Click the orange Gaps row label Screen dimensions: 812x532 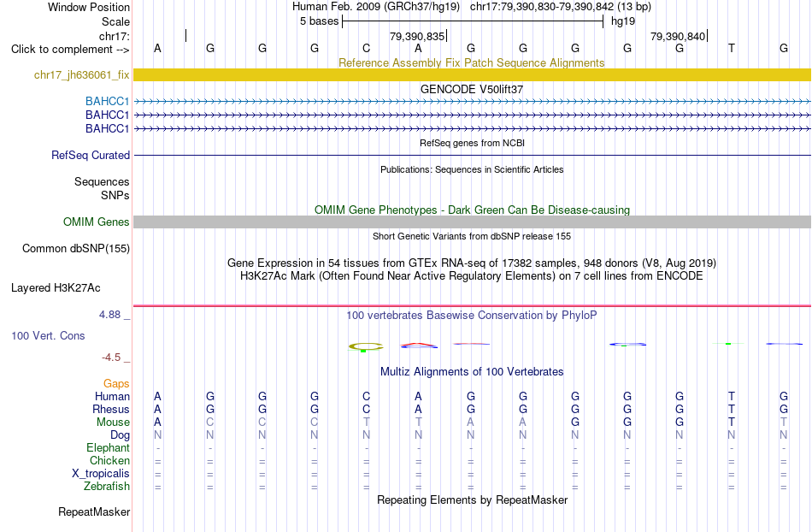point(116,383)
